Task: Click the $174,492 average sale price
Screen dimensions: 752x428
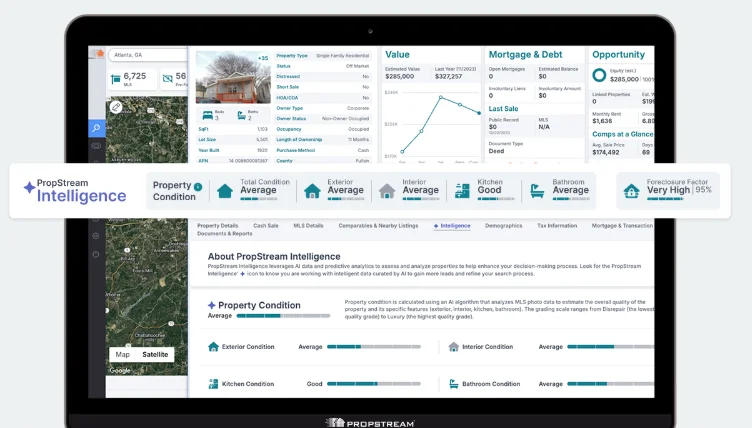Action: coord(606,153)
